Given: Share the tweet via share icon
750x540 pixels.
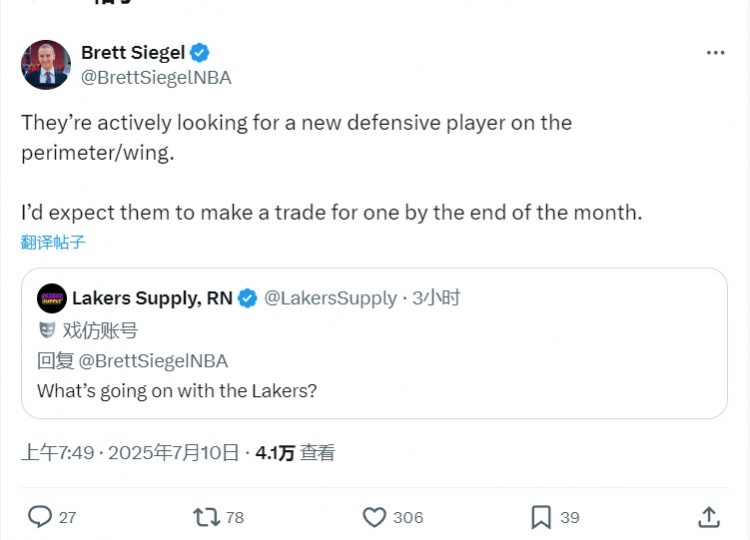Looking at the screenshot, I should (708, 517).
